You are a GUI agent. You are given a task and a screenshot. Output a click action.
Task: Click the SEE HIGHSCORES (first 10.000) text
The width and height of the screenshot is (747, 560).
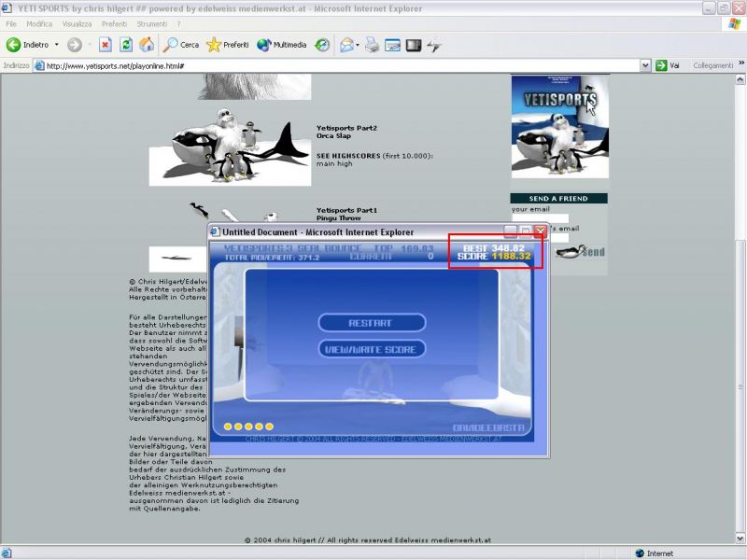pos(374,156)
